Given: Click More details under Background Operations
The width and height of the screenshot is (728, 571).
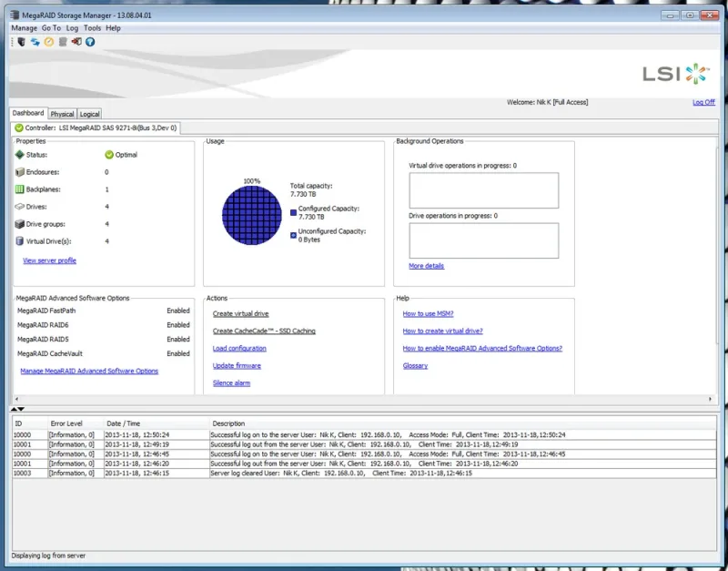Looking at the screenshot, I should 426,266.
